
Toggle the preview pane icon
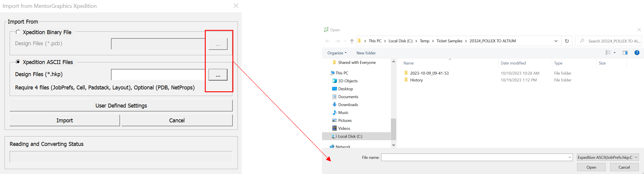[x=625, y=53]
